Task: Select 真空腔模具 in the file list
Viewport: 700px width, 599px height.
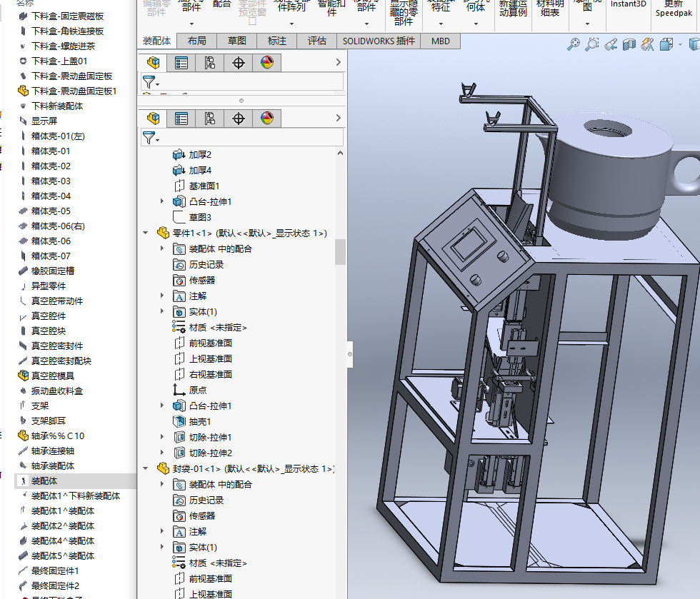Action: tap(52, 376)
